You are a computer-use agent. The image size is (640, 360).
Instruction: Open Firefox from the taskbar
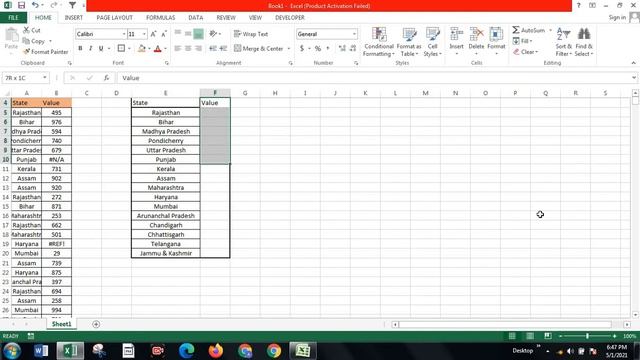click(216, 351)
